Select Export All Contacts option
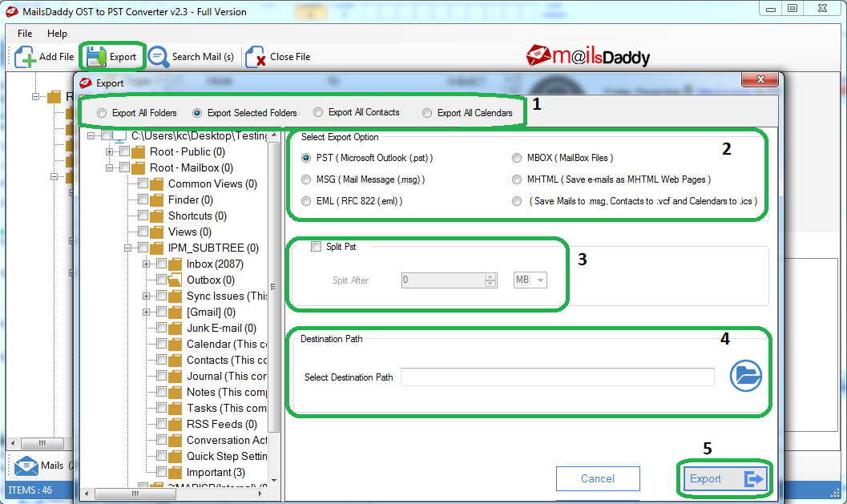This screenshot has height=504, width=847. pyautogui.click(x=318, y=112)
